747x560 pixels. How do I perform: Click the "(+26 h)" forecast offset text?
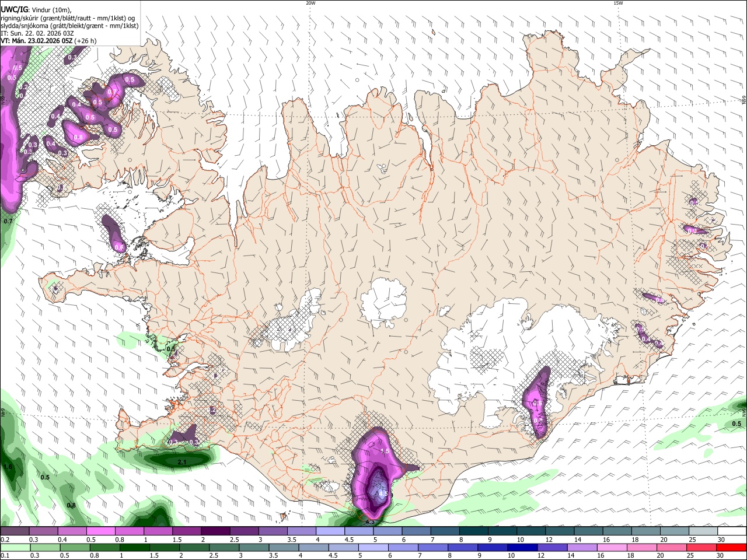click(x=85, y=41)
